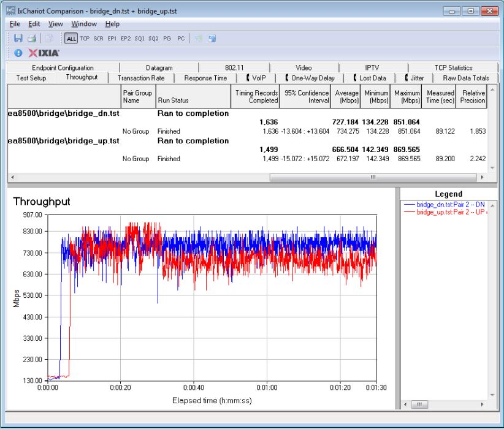
Task: Click the Run Status column header
Action: [x=193, y=96]
